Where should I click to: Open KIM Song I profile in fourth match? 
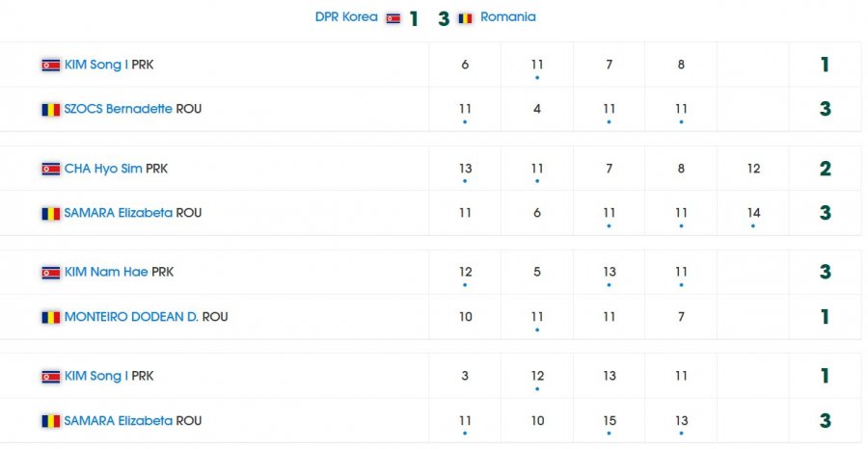[x=96, y=376]
